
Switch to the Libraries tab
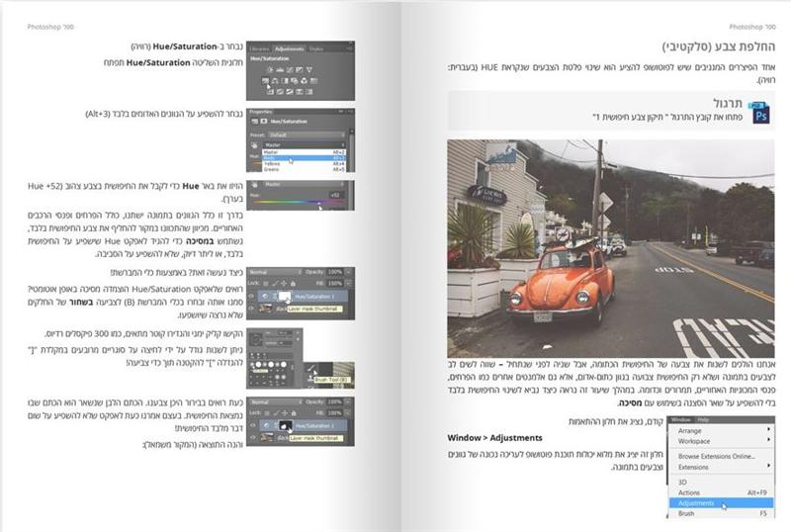259,49
